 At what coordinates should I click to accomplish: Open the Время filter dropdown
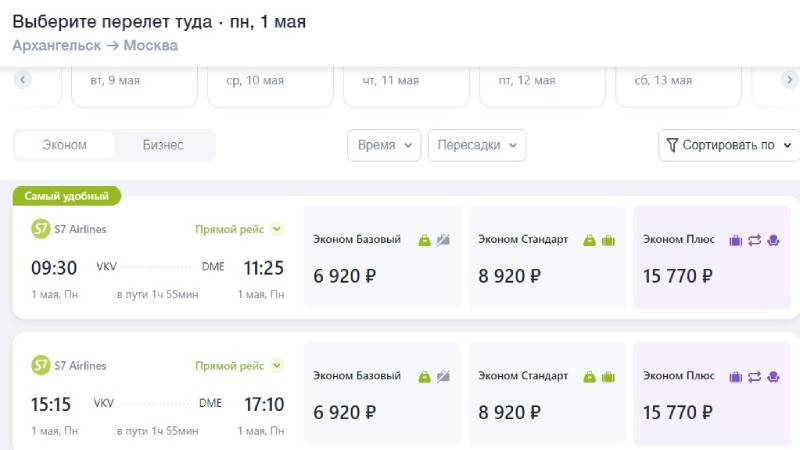384,145
